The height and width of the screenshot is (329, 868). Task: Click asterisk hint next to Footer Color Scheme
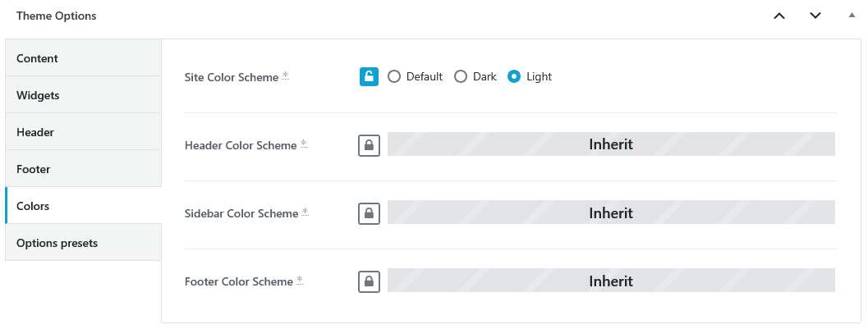[300, 280]
